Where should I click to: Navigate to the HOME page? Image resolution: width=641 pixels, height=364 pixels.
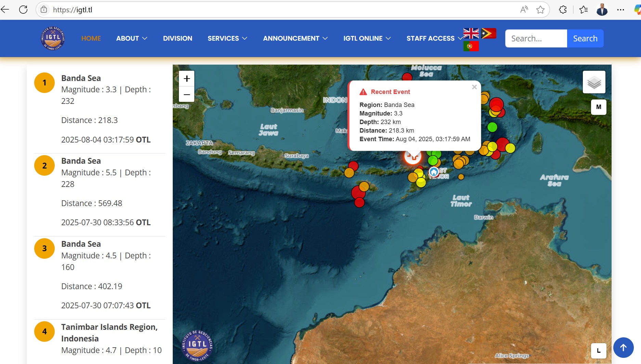coord(91,38)
